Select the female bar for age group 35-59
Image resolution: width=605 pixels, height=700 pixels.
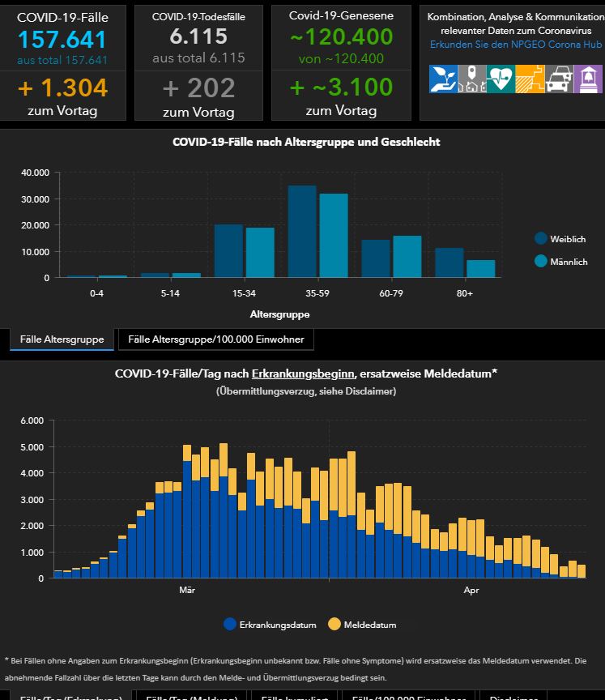(x=302, y=232)
